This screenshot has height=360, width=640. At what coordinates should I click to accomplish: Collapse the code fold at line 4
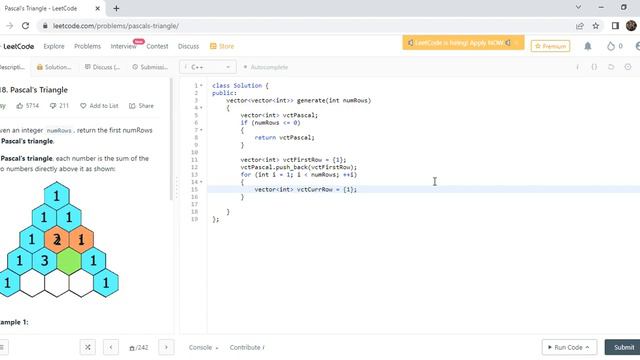pos(201,108)
